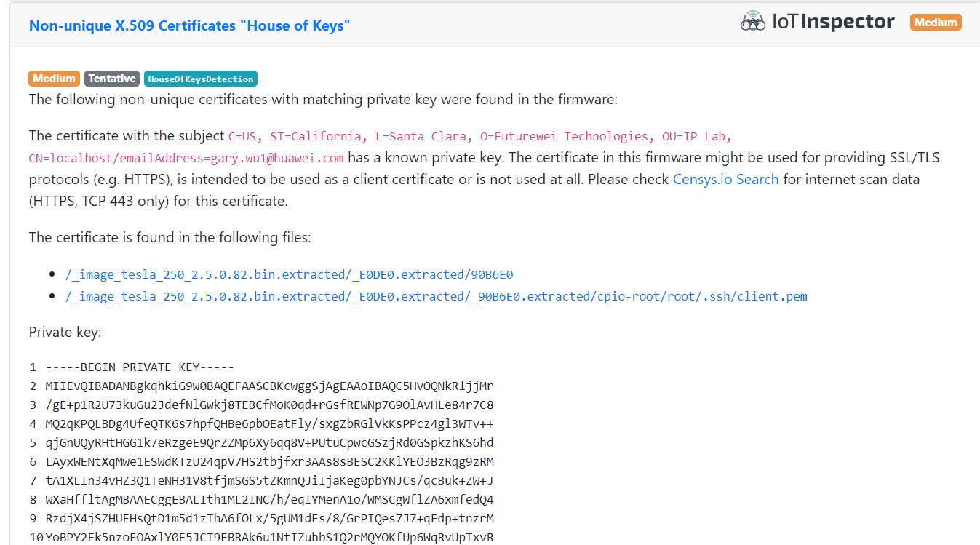The image size is (980, 545).
Task: Click key line 2 starting MIIEvQIBADANBg
Action: [x=269, y=386]
